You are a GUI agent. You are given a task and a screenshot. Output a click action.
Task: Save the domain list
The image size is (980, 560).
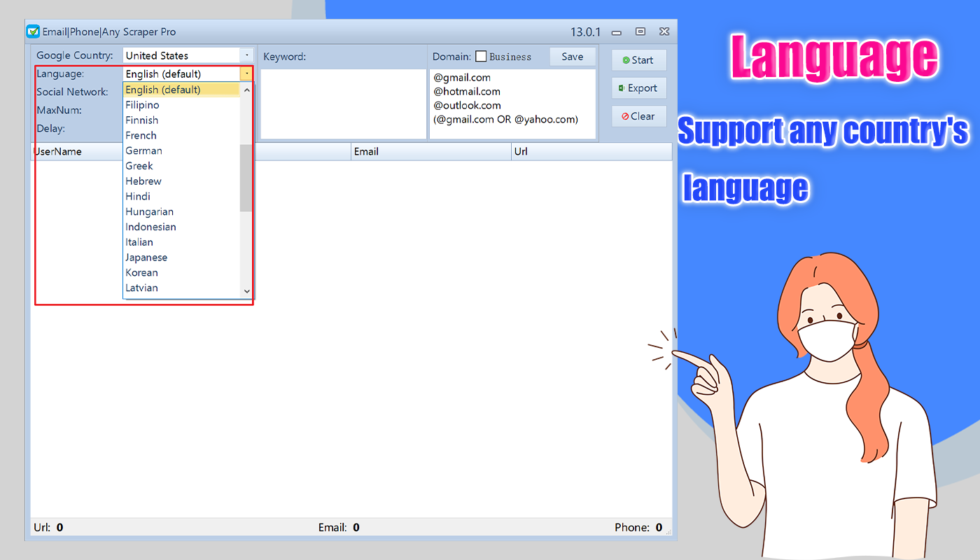tap(572, 57)
